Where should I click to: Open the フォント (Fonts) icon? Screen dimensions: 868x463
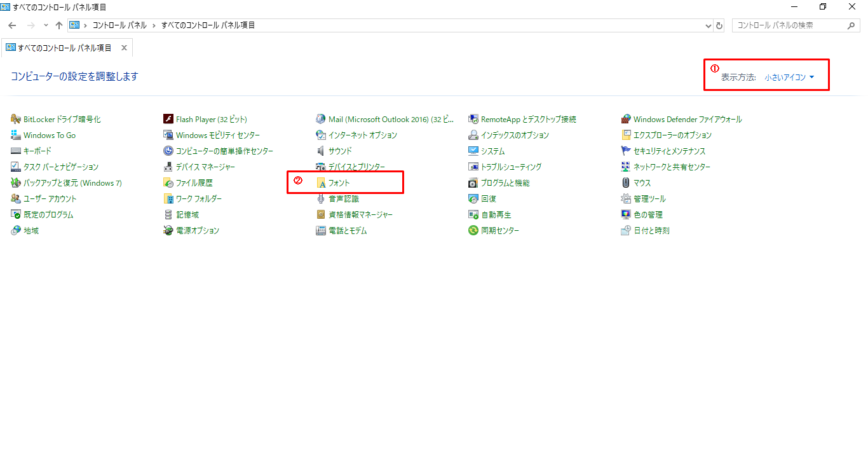(322, 183)
